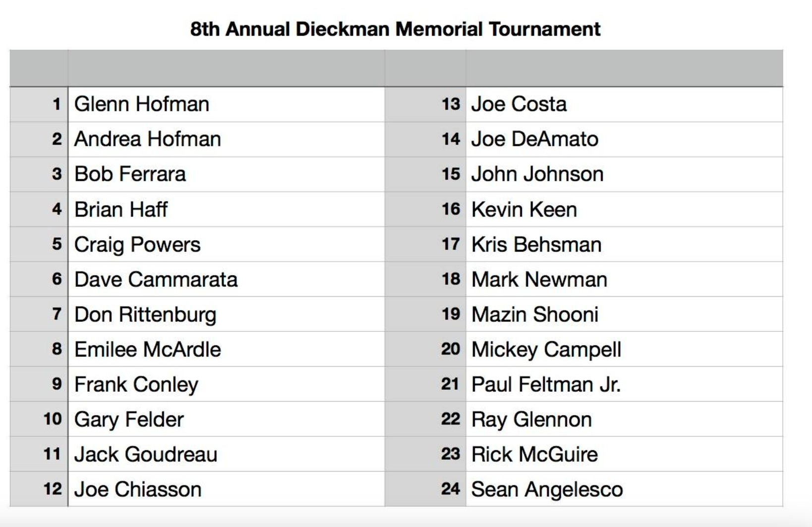The image size is (812, 527).
Task: Select the tournament title text
Action: [395, 29]
